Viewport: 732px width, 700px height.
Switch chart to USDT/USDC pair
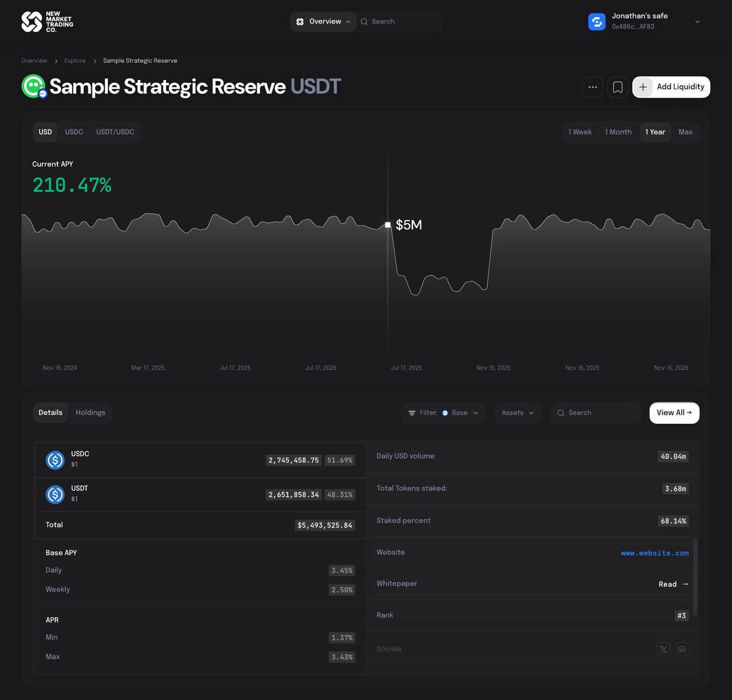115,132
